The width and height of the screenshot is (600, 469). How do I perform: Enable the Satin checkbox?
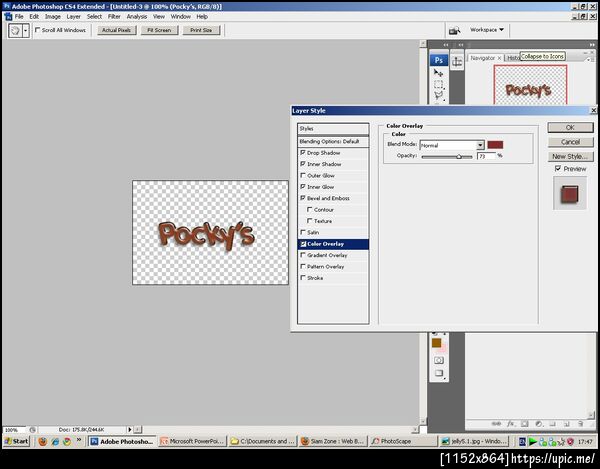[x=303, y=232]
